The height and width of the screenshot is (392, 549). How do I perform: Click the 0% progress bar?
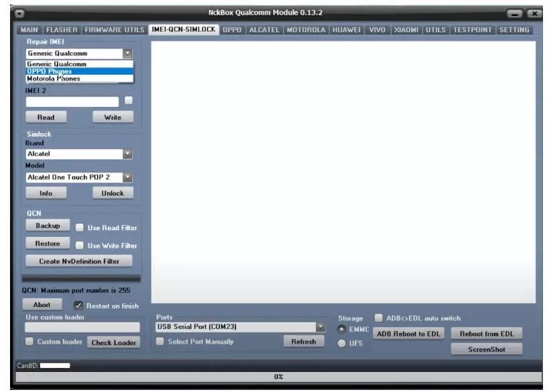[279, 377]
